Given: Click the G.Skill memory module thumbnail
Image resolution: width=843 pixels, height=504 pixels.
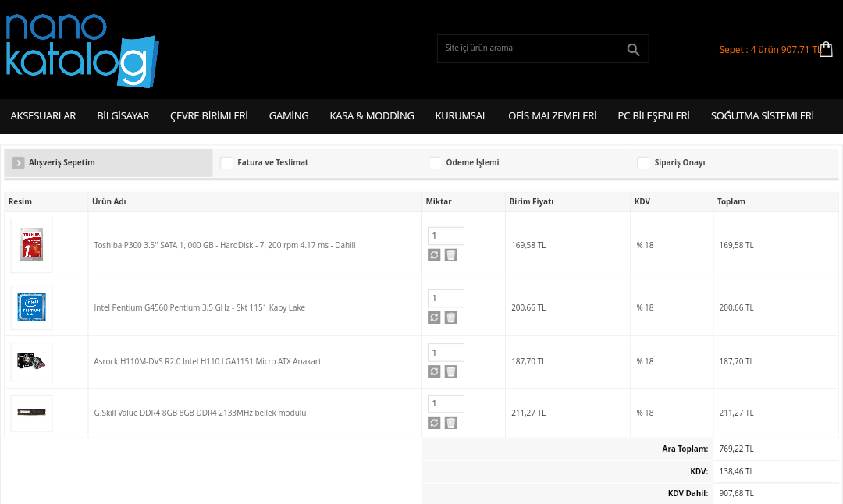Looking at the screenshot, I should (x=32, y=413).
